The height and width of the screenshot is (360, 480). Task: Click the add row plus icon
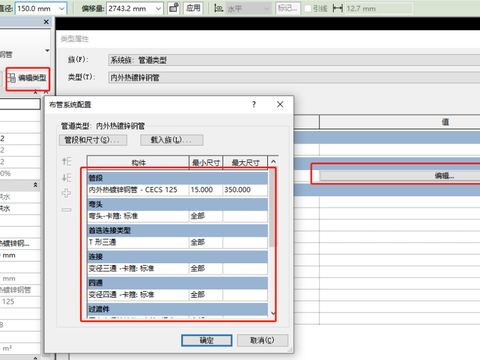pyautogui.click(x=67, y=193)
